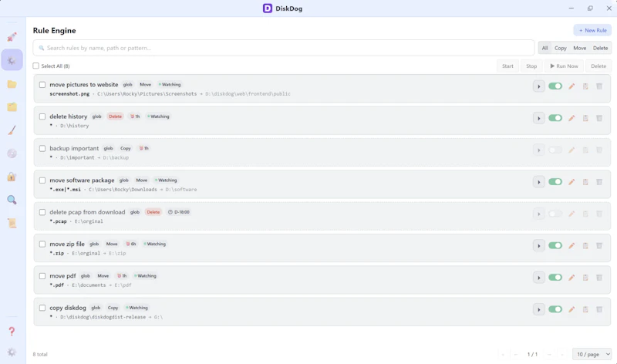Viewport: 617px width, 364px height.
Task: Click the clipboard icon on the 'move zip file' row
Action: point(585,245)
